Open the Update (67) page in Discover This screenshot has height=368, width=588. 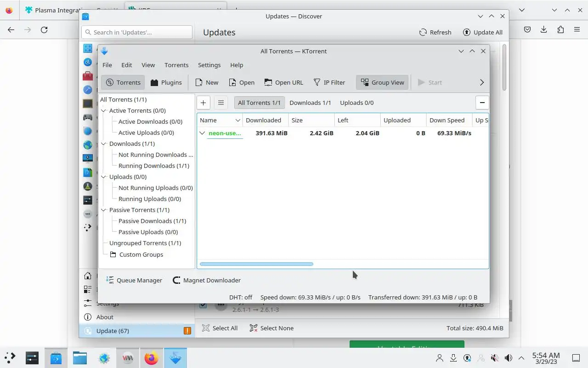coord(137,331)
